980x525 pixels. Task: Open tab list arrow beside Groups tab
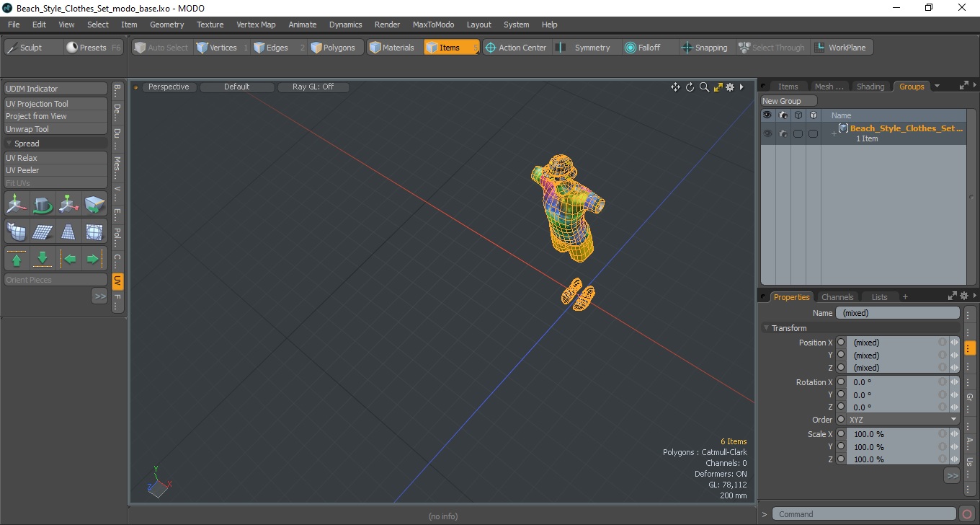tap(937, 87)
